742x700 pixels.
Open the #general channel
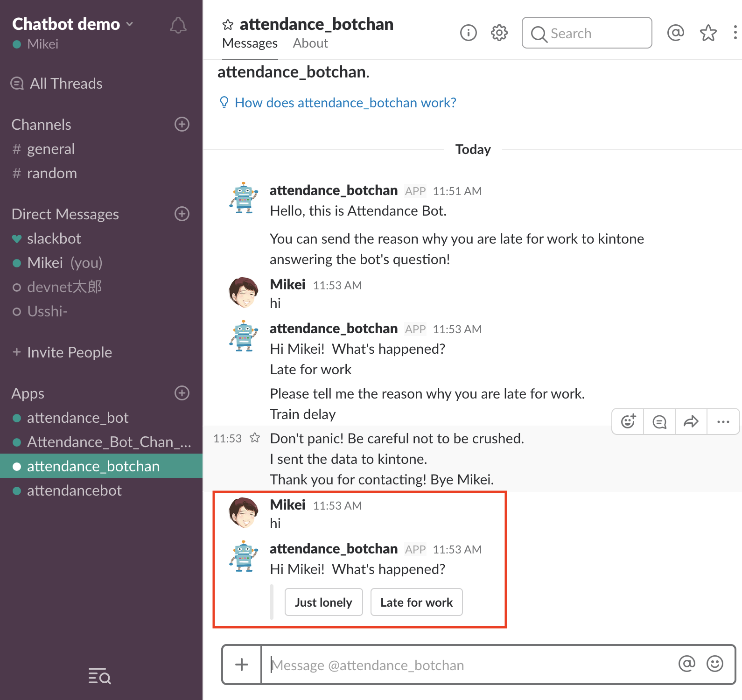tap(50, 149)
